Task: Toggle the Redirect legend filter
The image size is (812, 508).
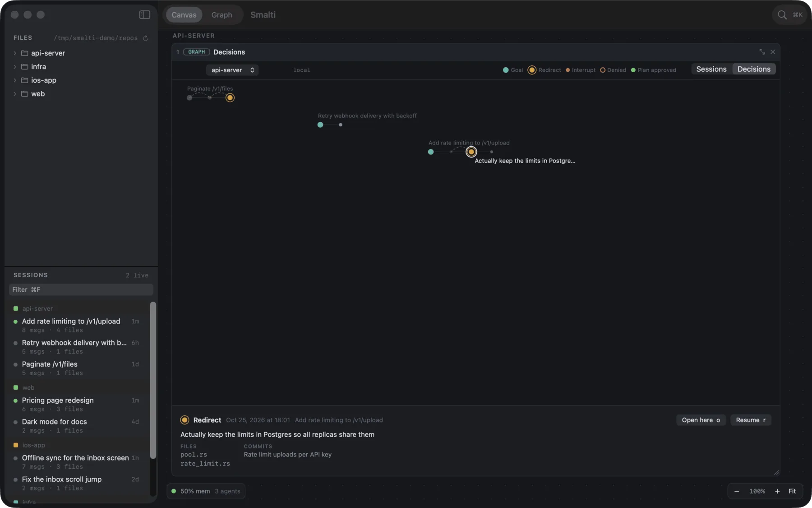Action: [x=544, y=70]
